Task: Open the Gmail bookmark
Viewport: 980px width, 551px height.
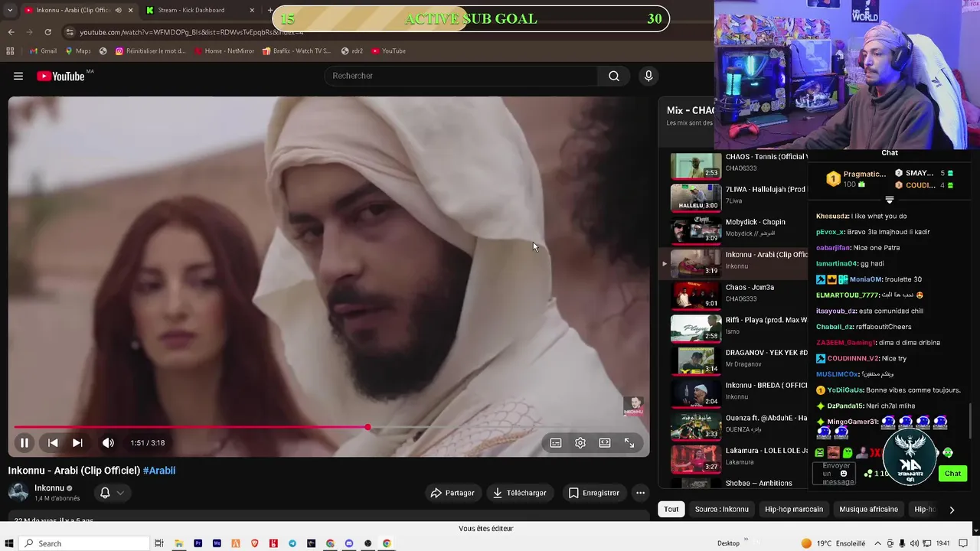Action: [43, 51]
